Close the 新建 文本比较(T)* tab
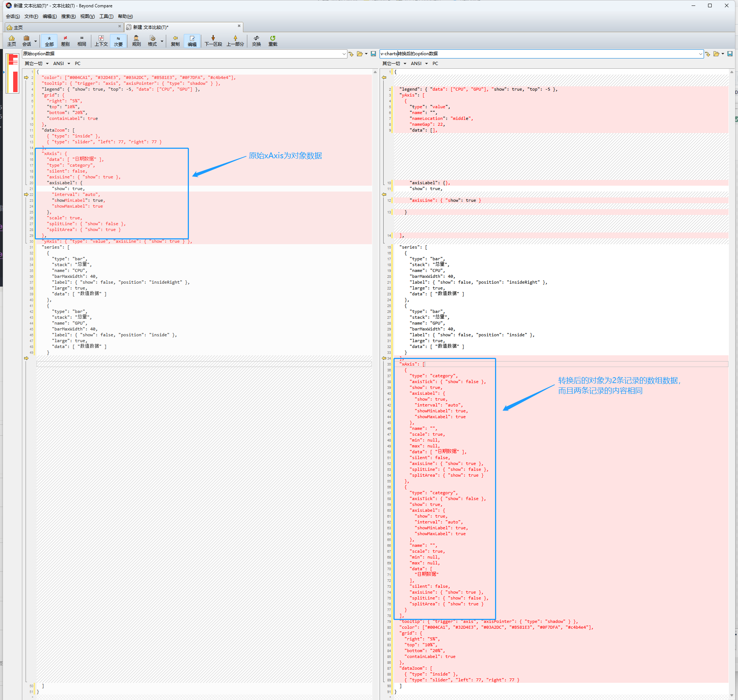Image resolution: width=738 pixels, height=700 pixels. coord(239,26)
